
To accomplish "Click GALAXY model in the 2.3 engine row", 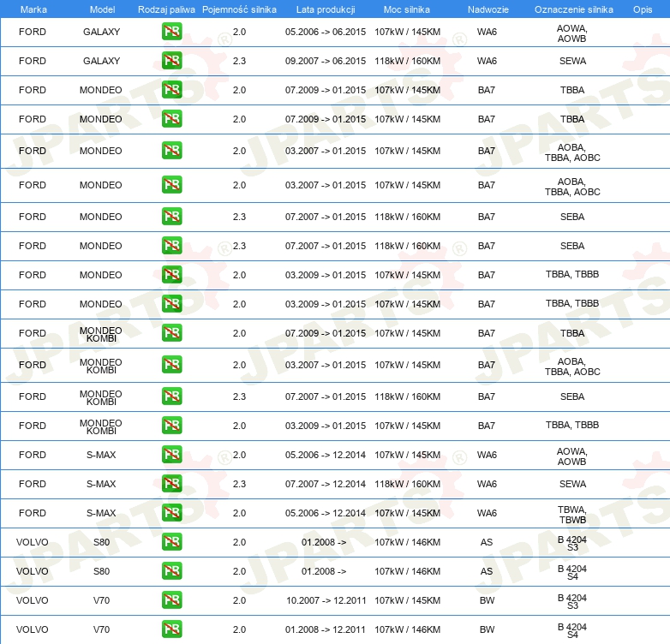I will (102, 61).
